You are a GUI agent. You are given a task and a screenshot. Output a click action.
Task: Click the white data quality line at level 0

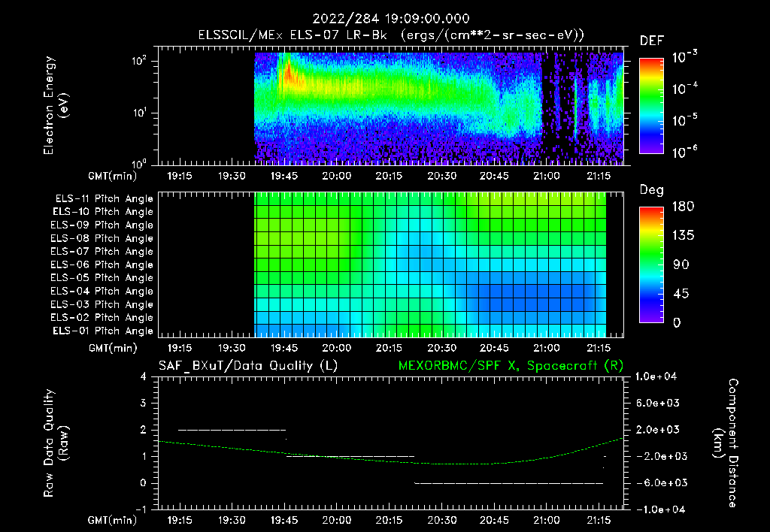point(509,483)
